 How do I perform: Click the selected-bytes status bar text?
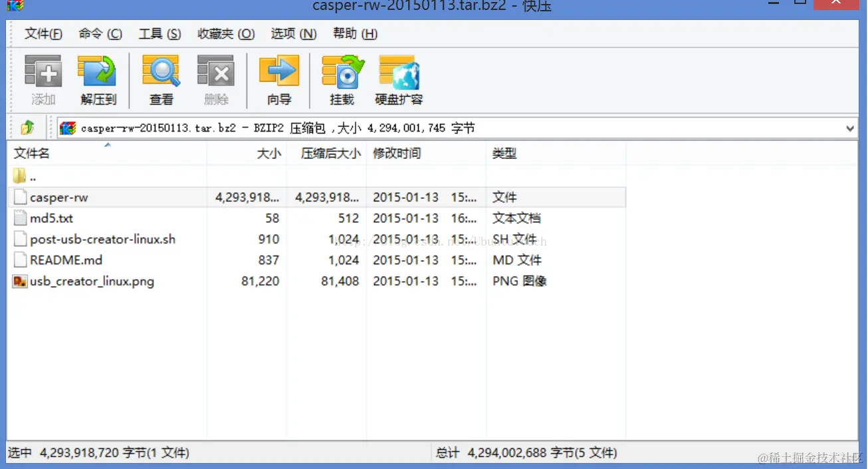[98, 453]
